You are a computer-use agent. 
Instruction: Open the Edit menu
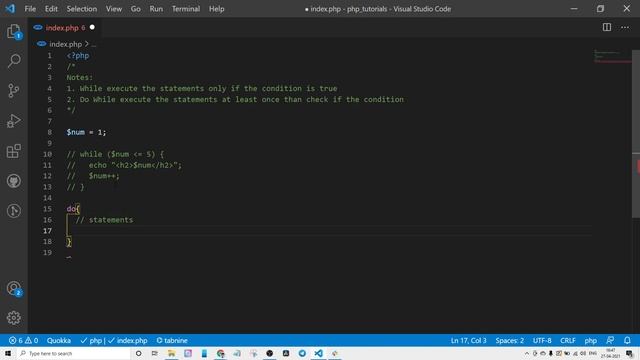51,9
